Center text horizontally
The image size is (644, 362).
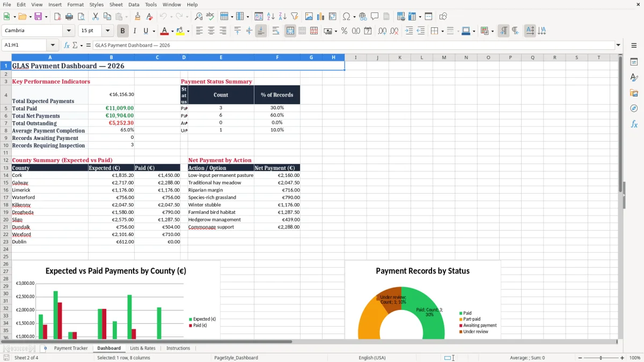pyautogui.click(x=211, y=31)
